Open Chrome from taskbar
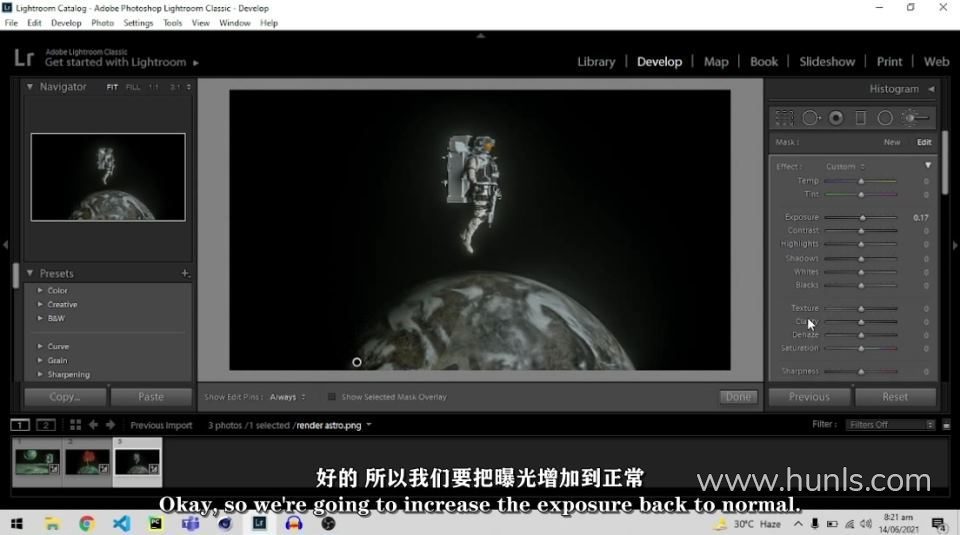The width and height of the screenshot is (960, 535). (x=86, y=523)
